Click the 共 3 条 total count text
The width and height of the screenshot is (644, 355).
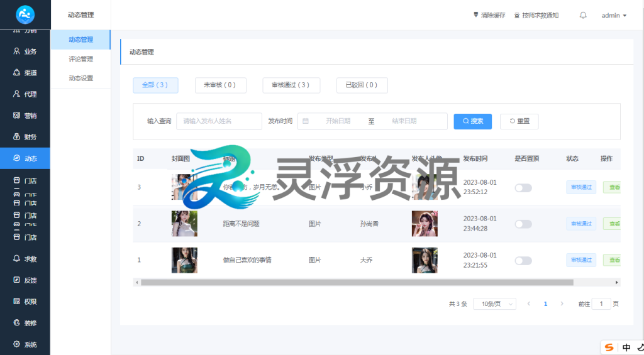pos(458,303)
